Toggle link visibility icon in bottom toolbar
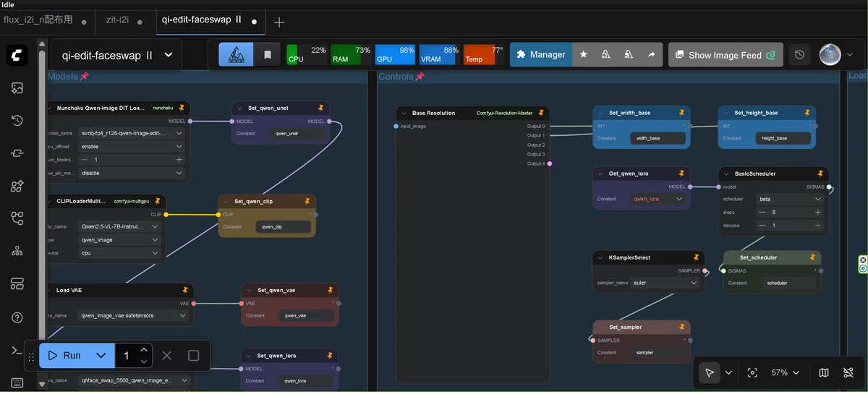The width and height of the screenshot is (868, 394). (848, 372)
